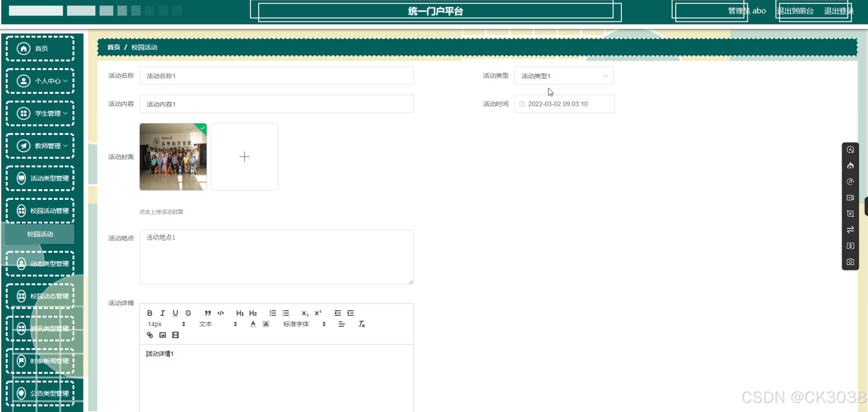Click the insert video icon in editor
Viewport: 868px width, 412px height.
(x=175, y=335)
